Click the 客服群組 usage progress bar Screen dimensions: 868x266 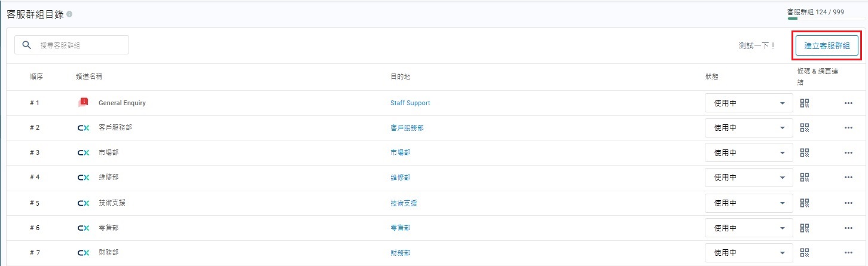point(826,19)
